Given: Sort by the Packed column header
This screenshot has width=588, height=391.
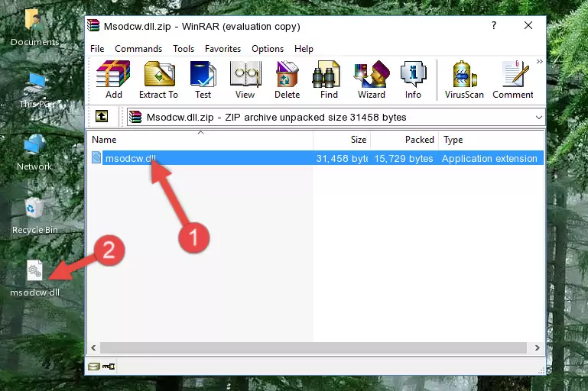Looking at the screenshot, I should [x=404, y=140].
